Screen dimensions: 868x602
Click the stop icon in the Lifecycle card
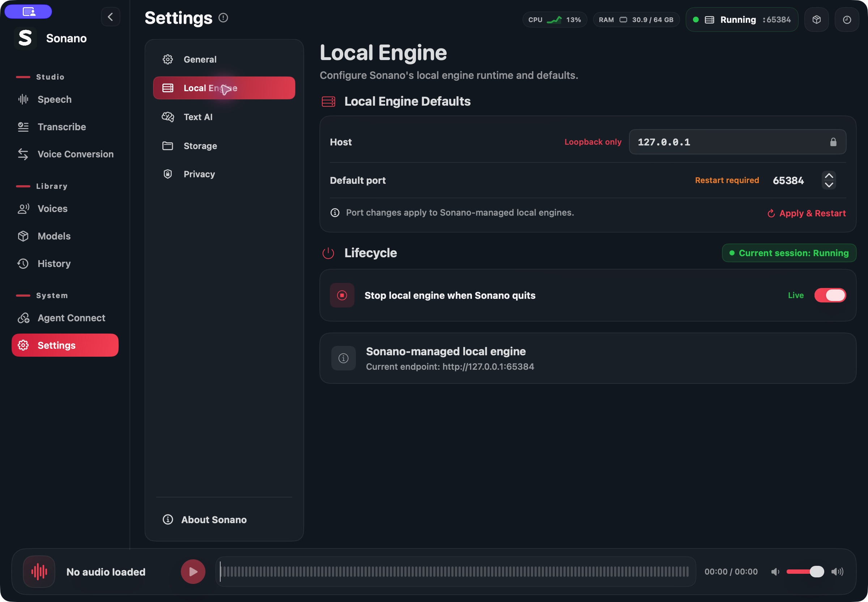(x=342, y=295)
